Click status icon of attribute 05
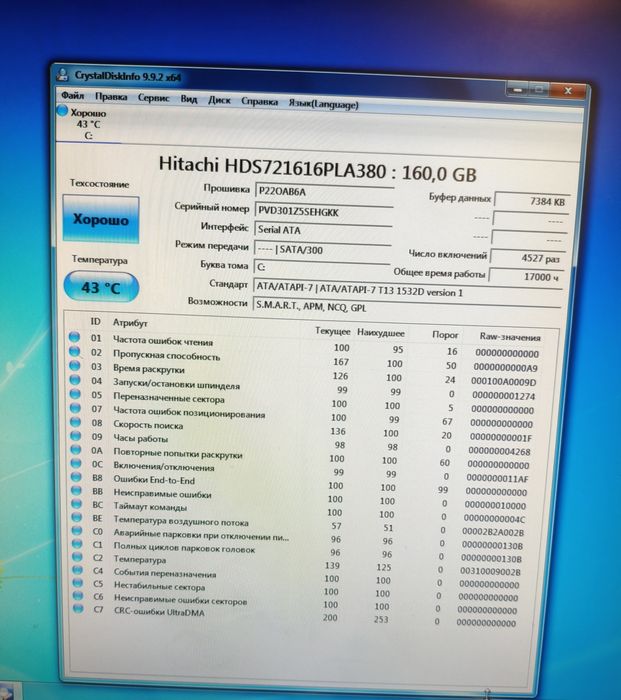 [75, 394]
